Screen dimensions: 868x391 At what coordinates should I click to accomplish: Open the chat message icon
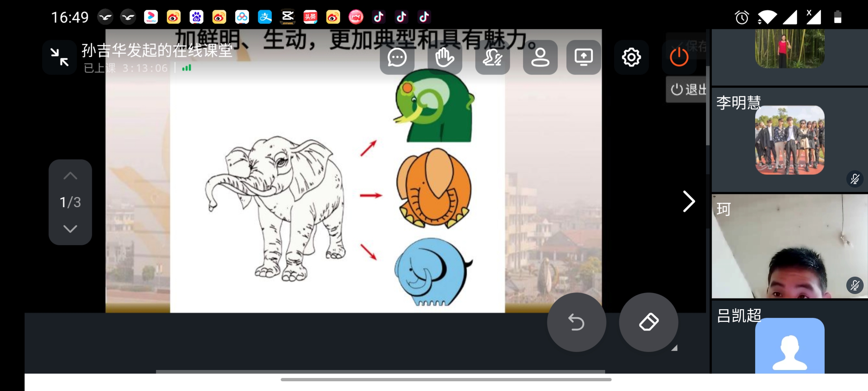397,58
